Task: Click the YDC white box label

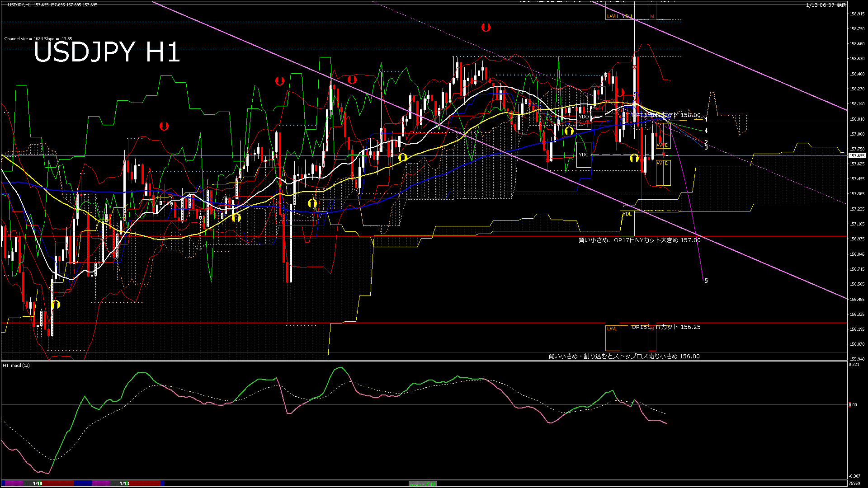Action: pos(584,155)
